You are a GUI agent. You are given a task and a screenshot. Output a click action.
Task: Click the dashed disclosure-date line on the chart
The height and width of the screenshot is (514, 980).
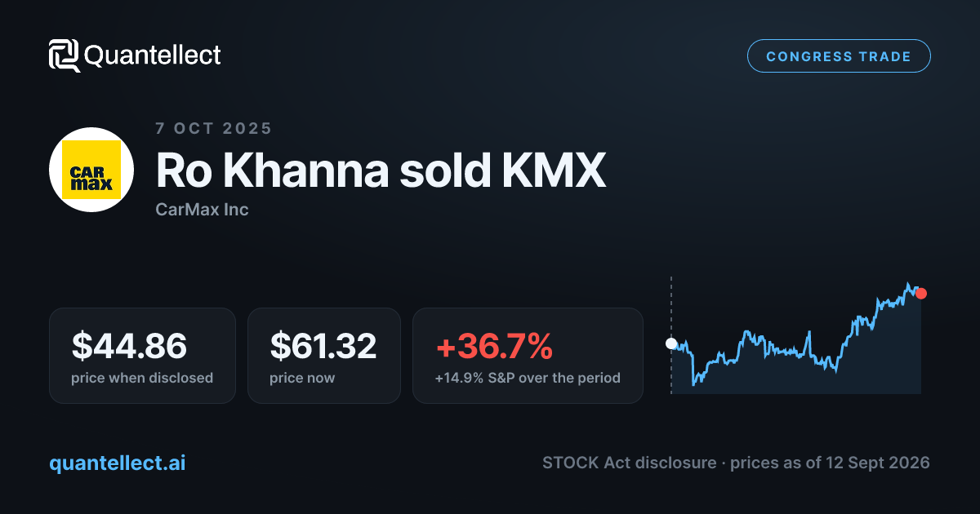[x=671, y=335]
